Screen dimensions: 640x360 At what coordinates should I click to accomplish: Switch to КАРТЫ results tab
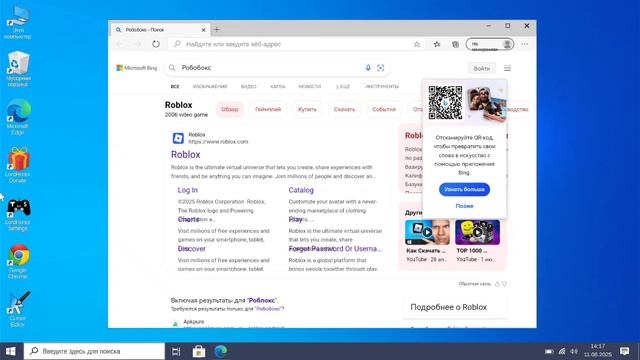pos(278,87)
